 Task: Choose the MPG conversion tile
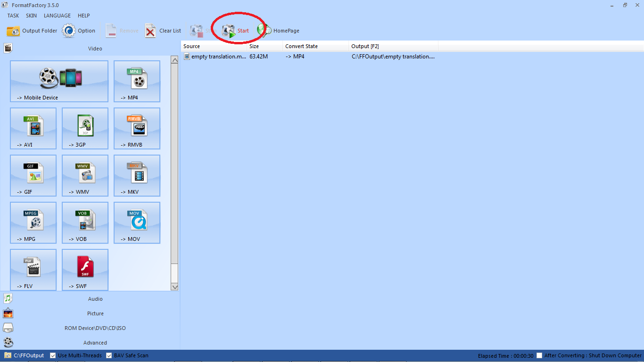(x=33, y=222)
